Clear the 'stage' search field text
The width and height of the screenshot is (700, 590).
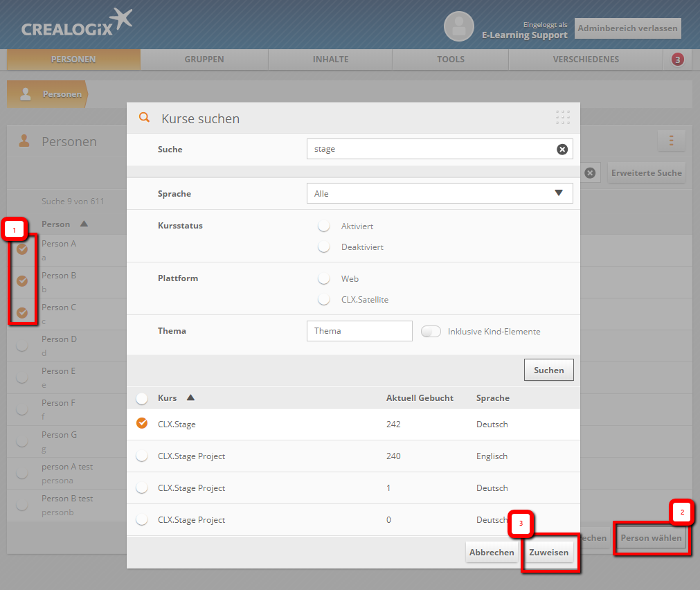(x=562, y=149)
